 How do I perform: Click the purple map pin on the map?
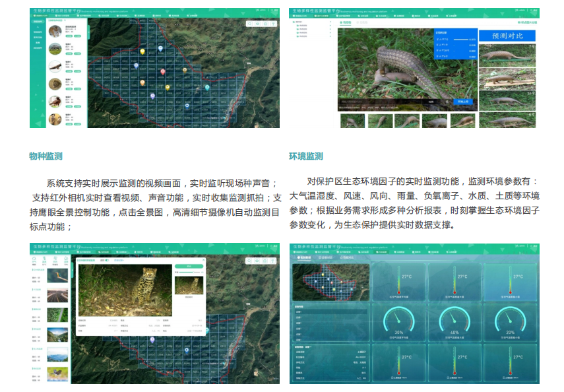tap(152, 96)
